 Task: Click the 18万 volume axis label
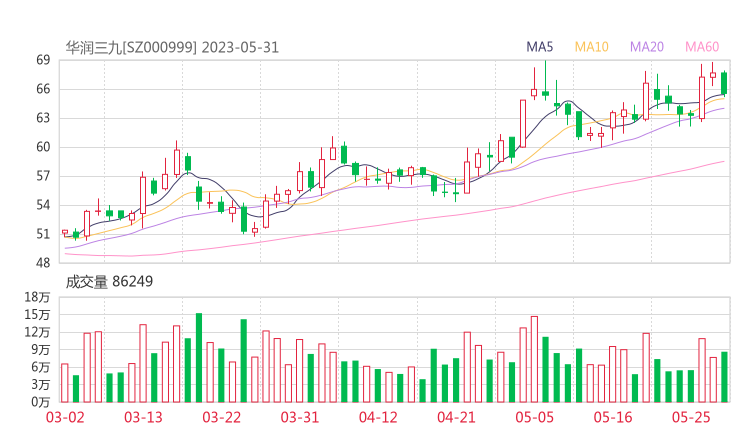37,297
